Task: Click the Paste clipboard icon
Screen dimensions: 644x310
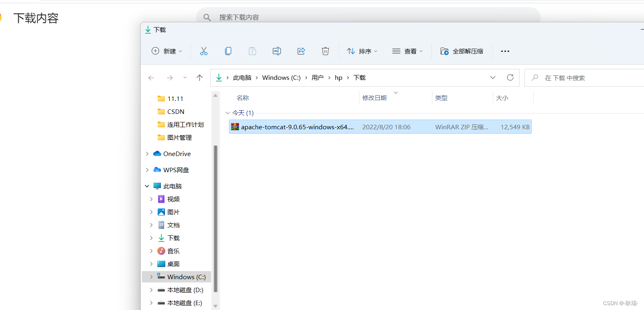Action: point(252,51)
